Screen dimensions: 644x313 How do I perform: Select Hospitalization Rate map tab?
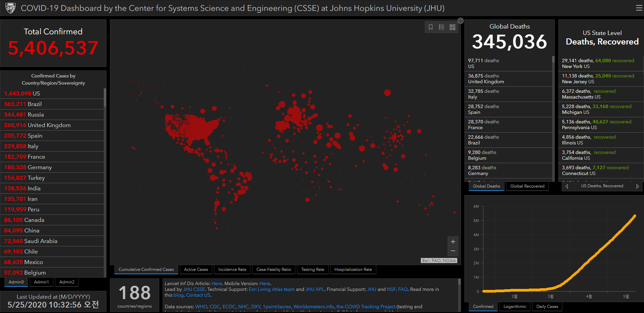[353, 269]
